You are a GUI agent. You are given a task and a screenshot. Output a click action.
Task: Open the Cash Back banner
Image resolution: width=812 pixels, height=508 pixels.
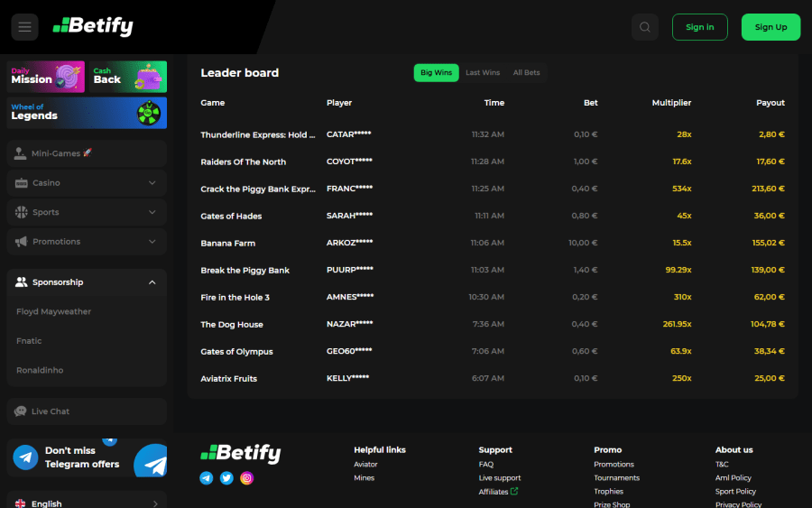coord(128,77)
